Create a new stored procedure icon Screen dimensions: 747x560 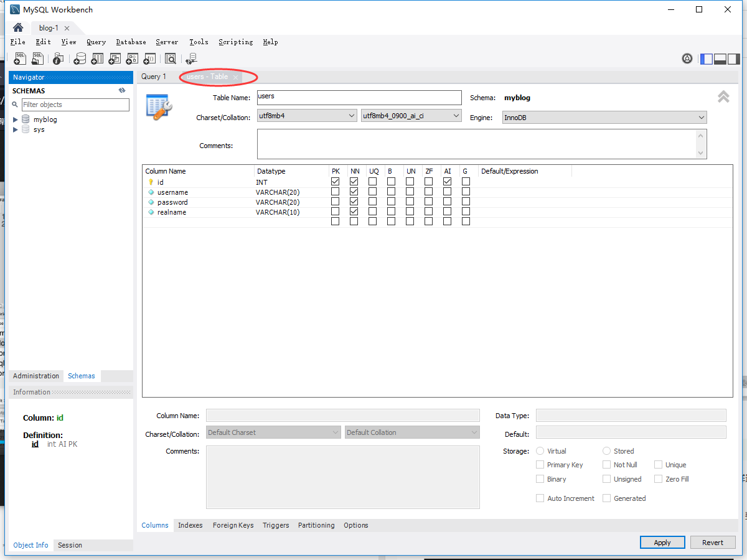tap(132, 58)
